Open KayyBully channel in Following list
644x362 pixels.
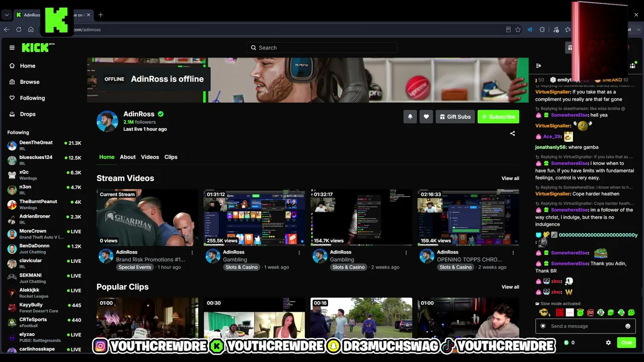tap(44, 308)
